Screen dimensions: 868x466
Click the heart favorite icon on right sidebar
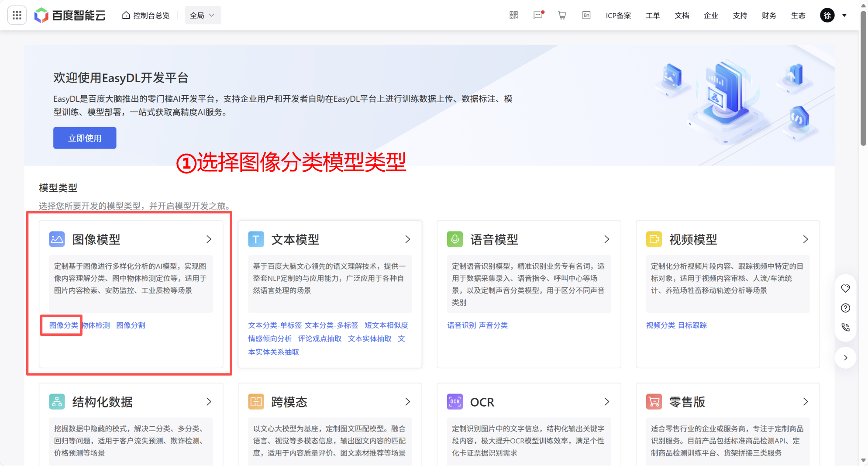pyautogui.click(x=846, y=288)
